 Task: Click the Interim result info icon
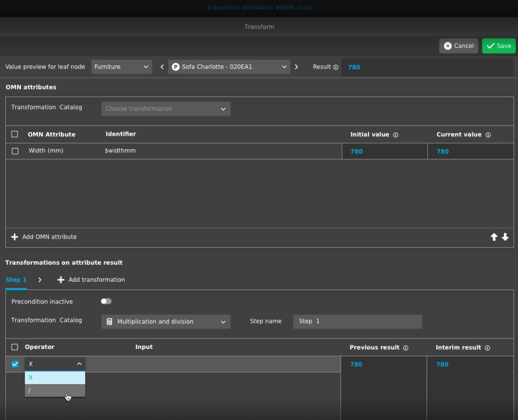487,348
